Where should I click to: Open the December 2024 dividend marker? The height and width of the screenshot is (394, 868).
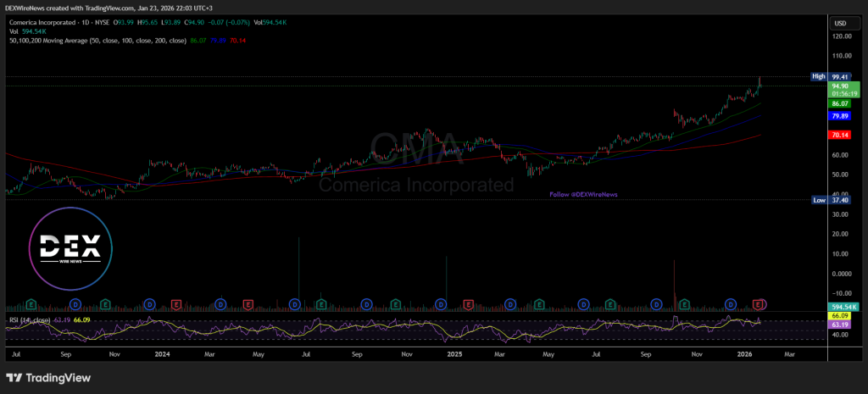[441, 304]
